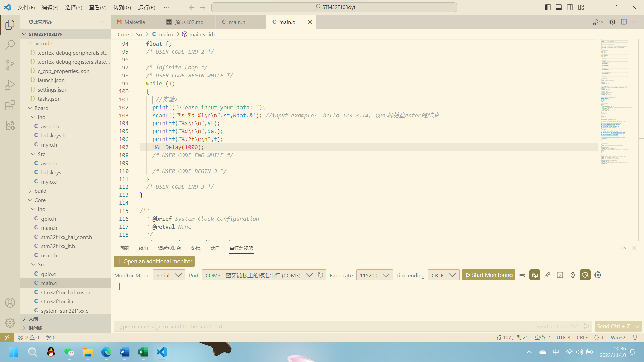Expand the build folder in explorer
644x362 pixels.
coord(40,191)
